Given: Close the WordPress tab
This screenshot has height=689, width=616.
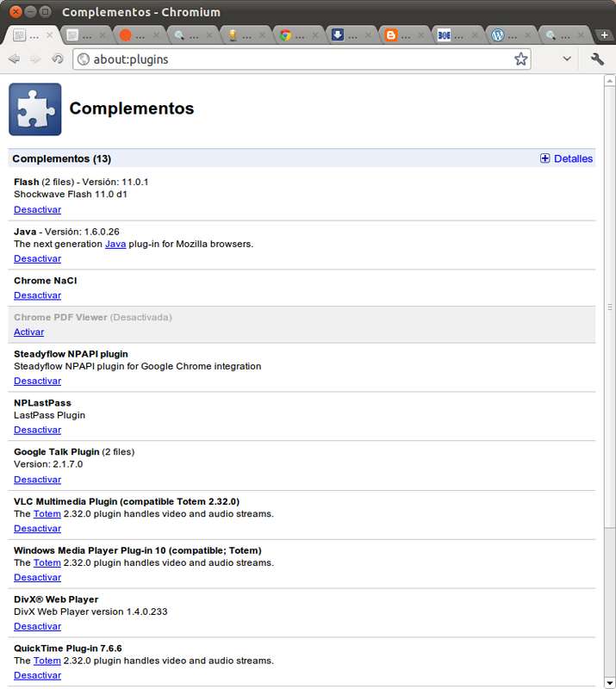Looking at the screenshot, I should 527,34.
